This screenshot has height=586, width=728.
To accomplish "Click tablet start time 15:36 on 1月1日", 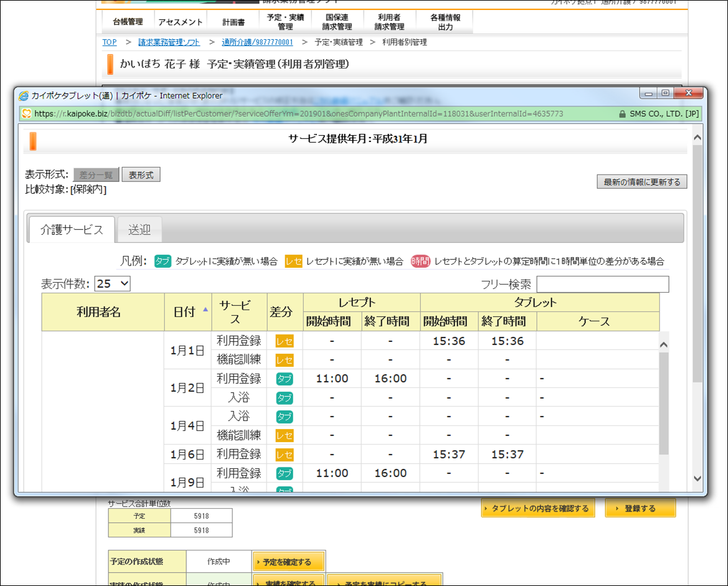I will click(x=449, y=341).
